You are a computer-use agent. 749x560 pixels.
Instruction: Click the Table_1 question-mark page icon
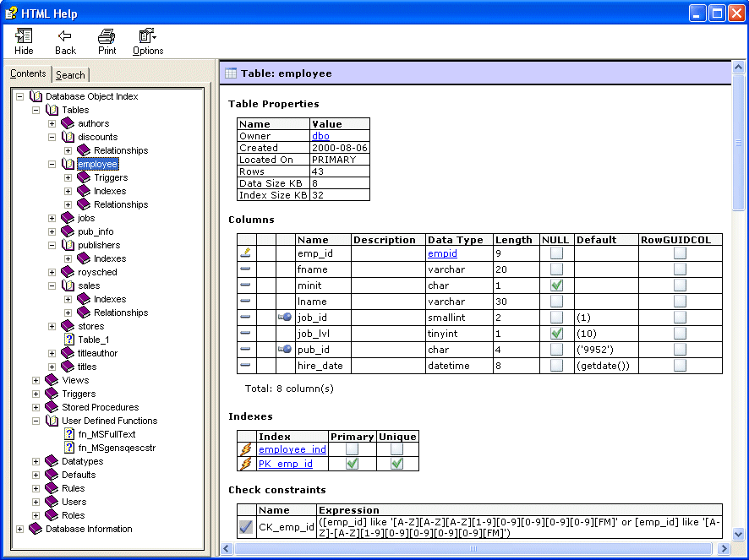click(69, 340)
